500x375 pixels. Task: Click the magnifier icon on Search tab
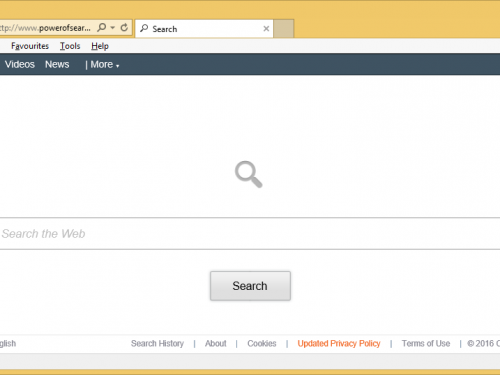[144, 28]
